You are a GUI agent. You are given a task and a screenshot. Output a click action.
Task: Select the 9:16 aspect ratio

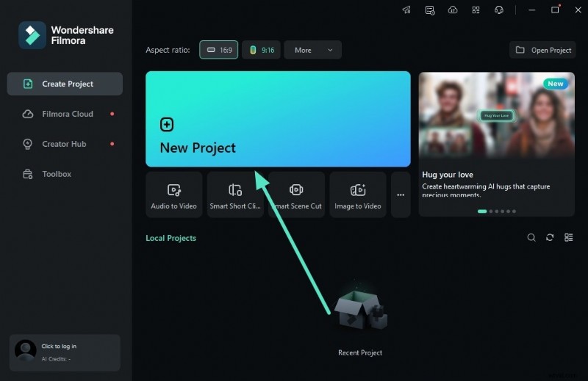(x=261, y=50)
